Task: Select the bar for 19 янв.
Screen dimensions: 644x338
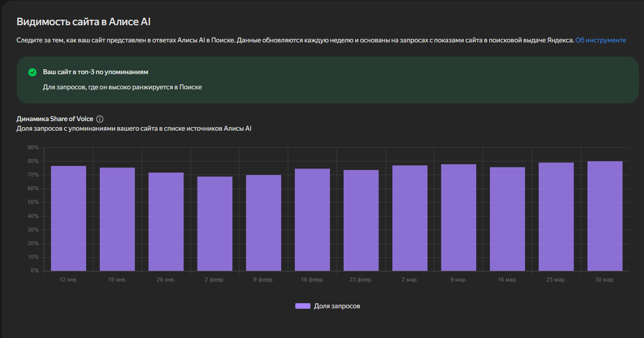Action: click(117, 219)
